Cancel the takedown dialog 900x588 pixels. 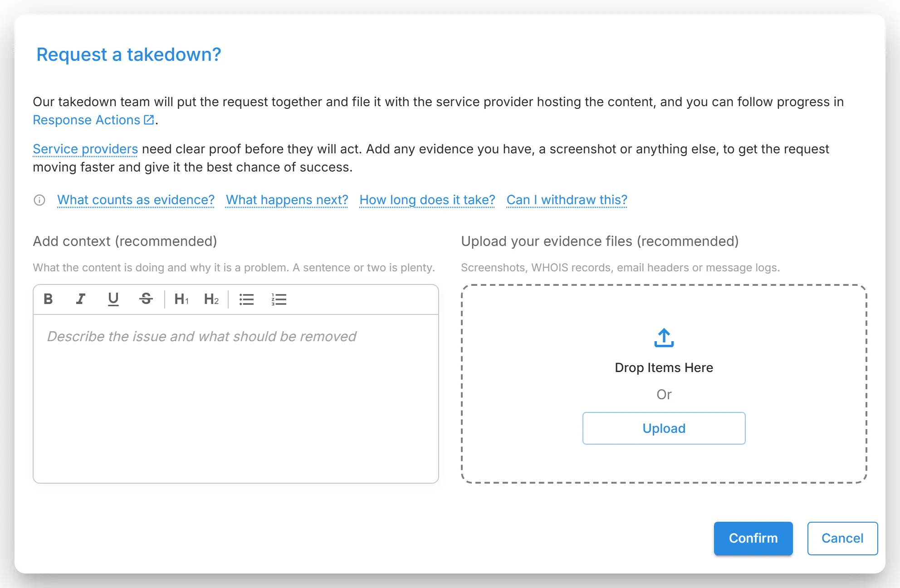842,538
